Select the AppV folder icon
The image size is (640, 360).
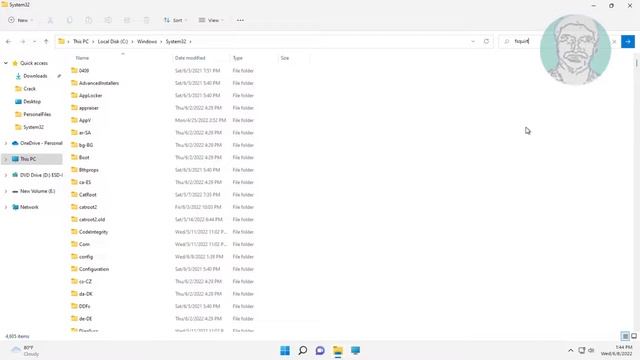coord(74,120)
